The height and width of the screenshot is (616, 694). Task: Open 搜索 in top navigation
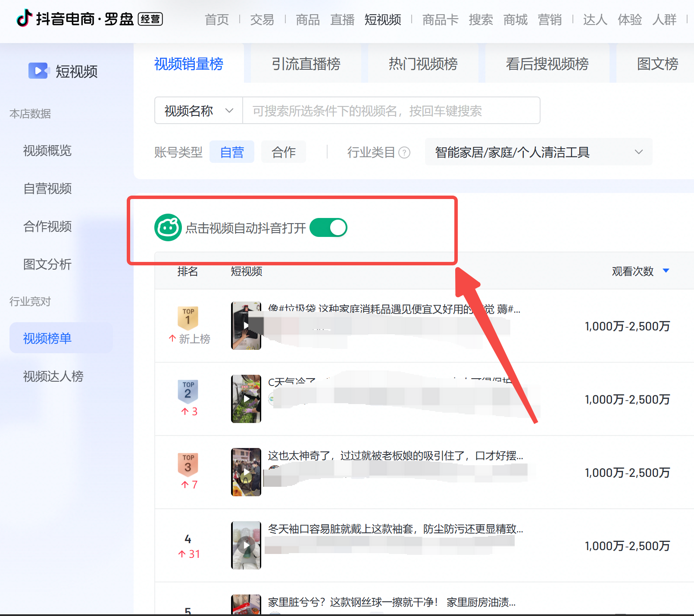click(481, 19)
